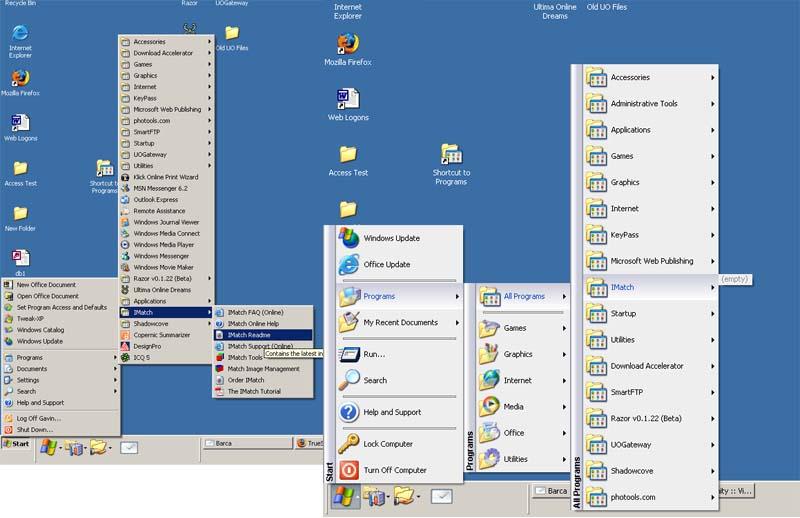Click the 'Old UO Files' label near Ultima Online Dreams
The width and height of the screenshot is (800, 518).
pyautogui.click(x=607, y=7)
